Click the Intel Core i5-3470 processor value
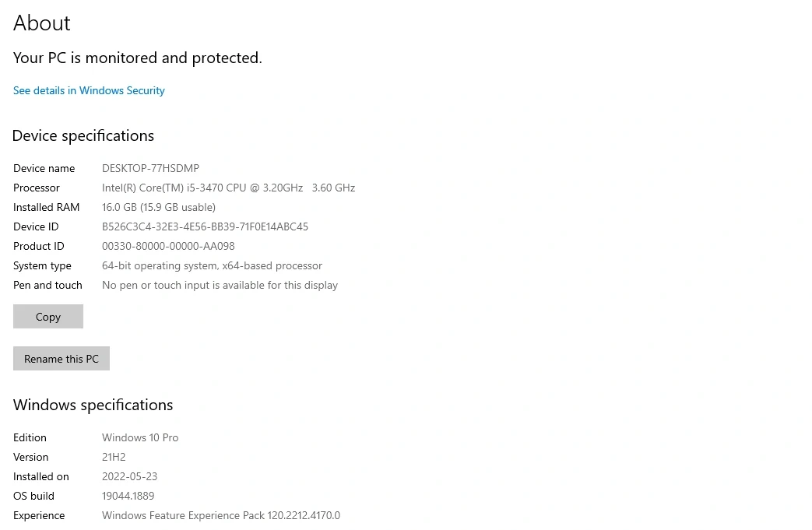Viewport: 812px width, 530px height. coord(228,188)
